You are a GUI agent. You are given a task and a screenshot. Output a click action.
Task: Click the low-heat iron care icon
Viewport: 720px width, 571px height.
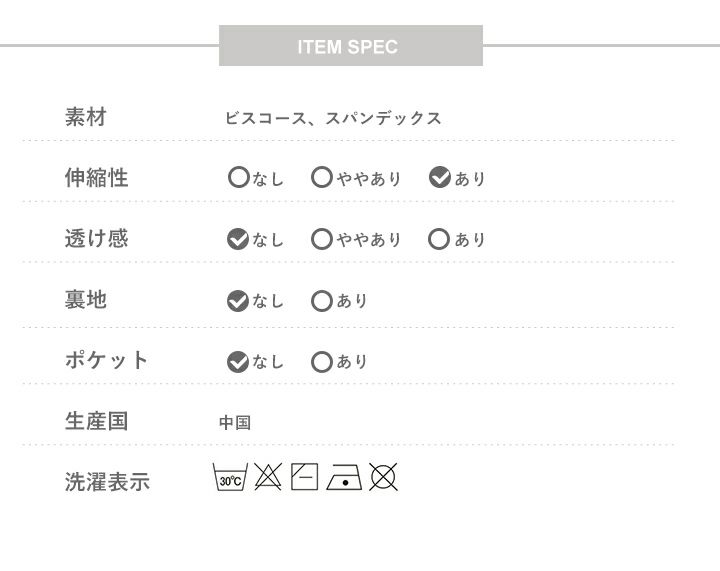point(344,478)
